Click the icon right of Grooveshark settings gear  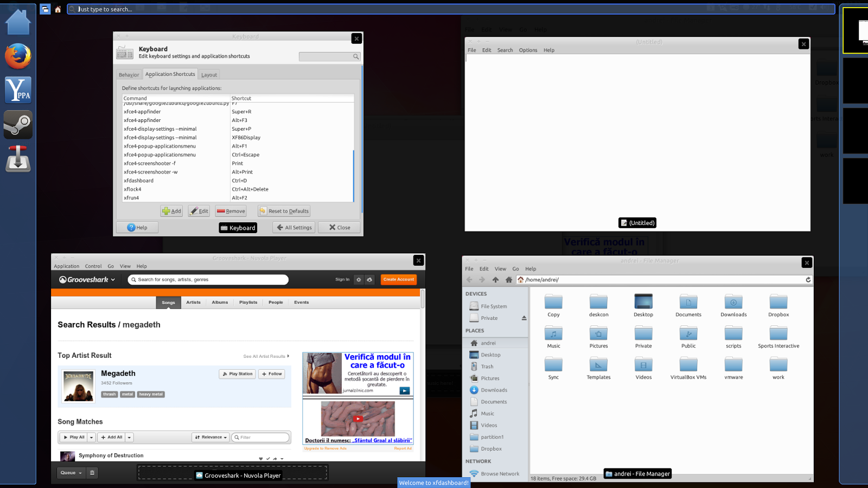pyautogui.click(x=369, y=280)
